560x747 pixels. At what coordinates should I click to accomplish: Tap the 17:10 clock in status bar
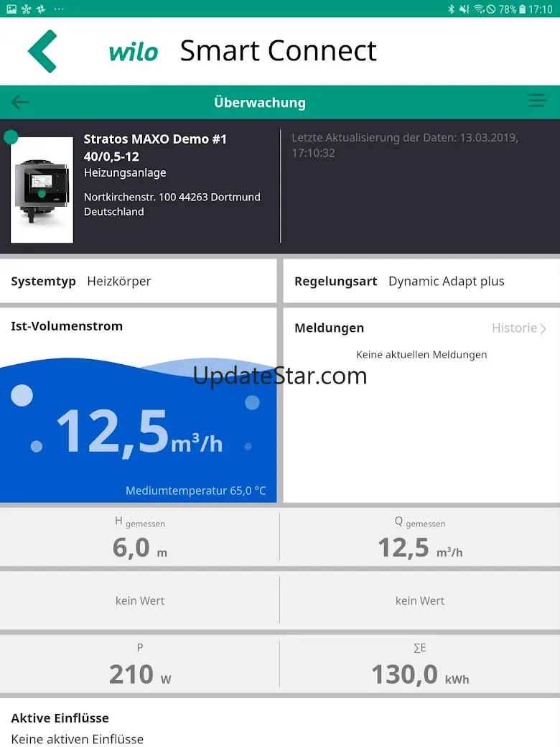pos(541,9)
